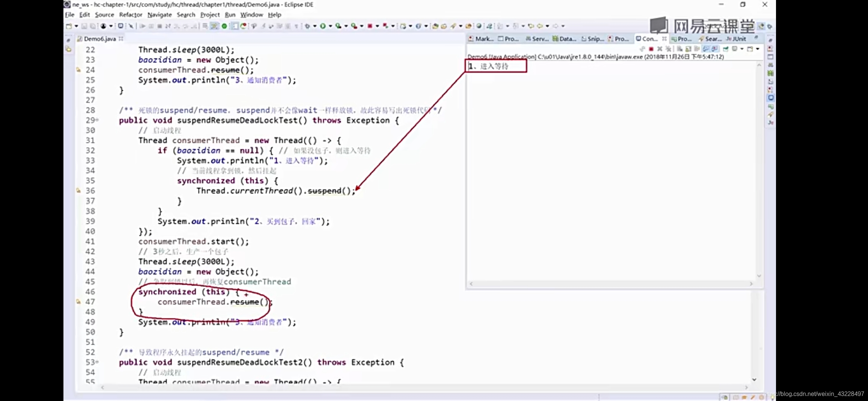
Task: Open the File menu
Action: pyautogui.click(x=69, y=14)
